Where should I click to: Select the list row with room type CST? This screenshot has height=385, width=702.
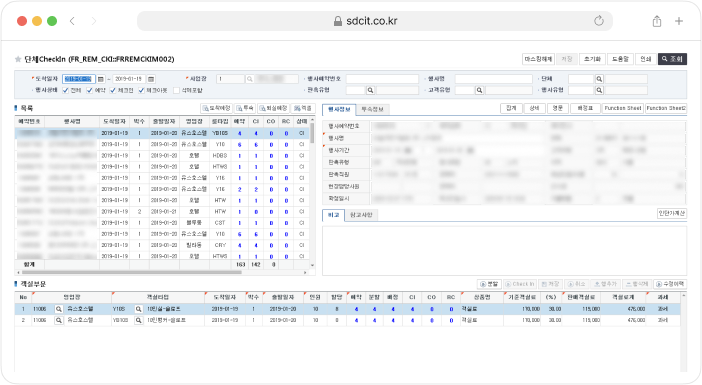pyautogui.click(x=162, y=223)
